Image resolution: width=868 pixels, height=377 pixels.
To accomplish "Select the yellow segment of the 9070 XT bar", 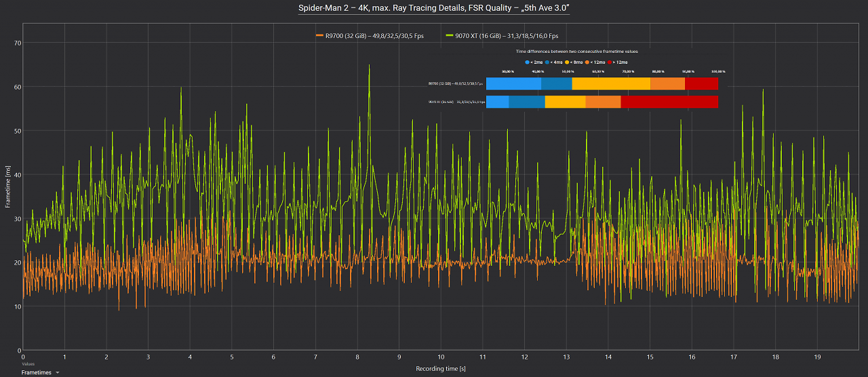I will [x=566, y=102].
